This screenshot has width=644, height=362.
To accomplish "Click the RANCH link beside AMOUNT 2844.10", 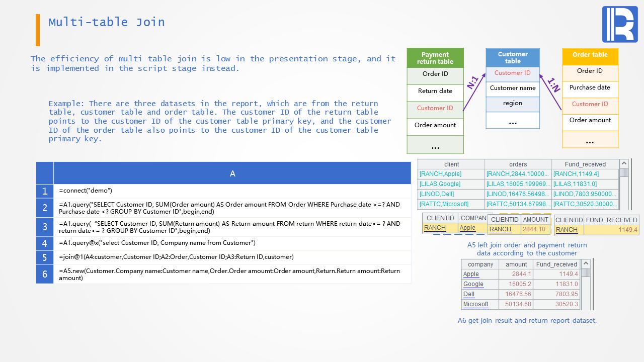I will [500, 229].
